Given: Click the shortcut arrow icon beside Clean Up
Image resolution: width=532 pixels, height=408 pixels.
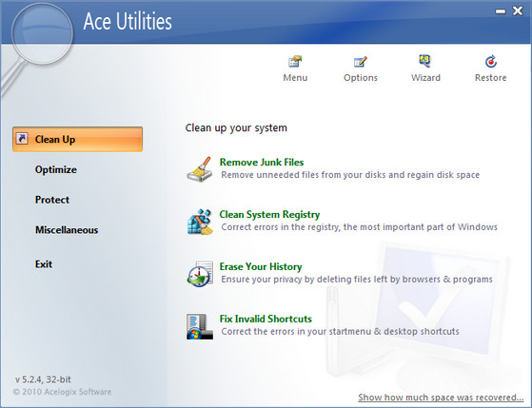Looking at the screenshot, I should (x=22, y=139).
